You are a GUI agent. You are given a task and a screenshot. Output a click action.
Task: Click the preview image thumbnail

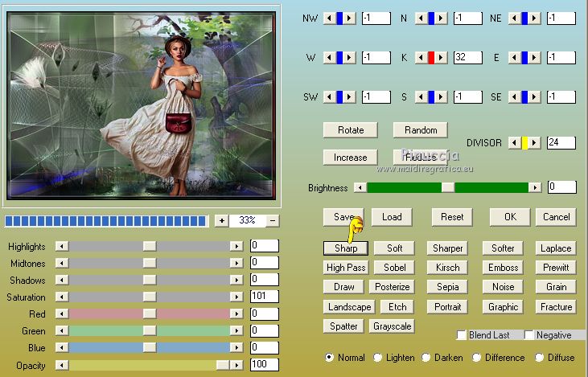[142, 105]
